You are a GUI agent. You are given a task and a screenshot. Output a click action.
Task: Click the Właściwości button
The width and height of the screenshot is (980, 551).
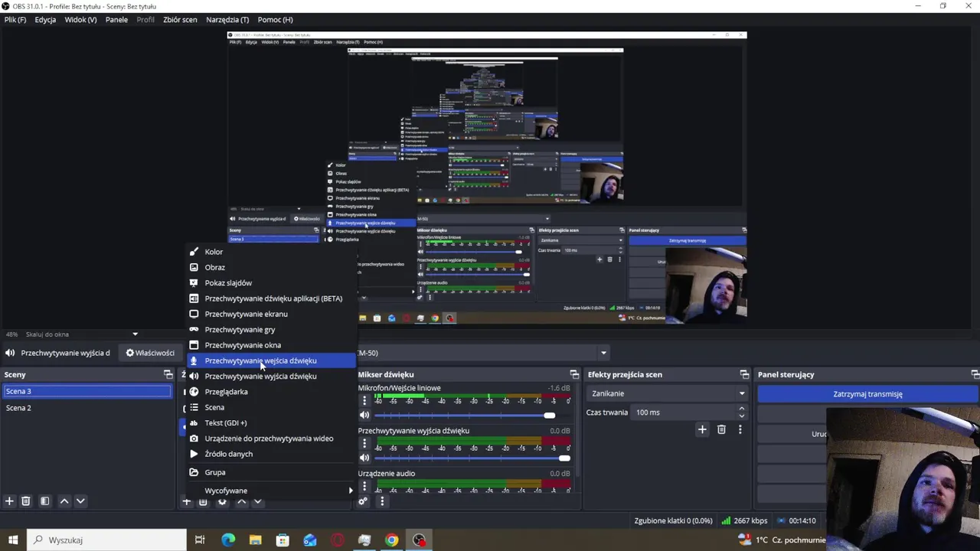[x=150, y=353]
